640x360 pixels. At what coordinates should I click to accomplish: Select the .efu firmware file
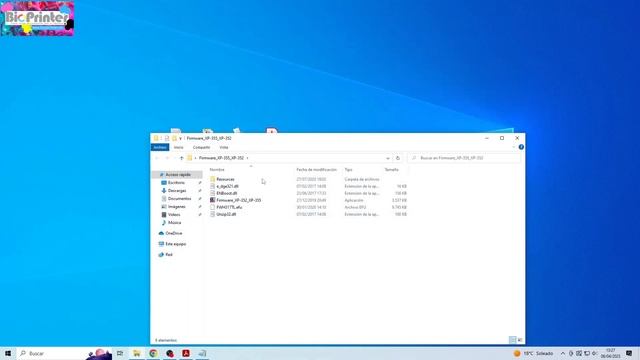229,207
